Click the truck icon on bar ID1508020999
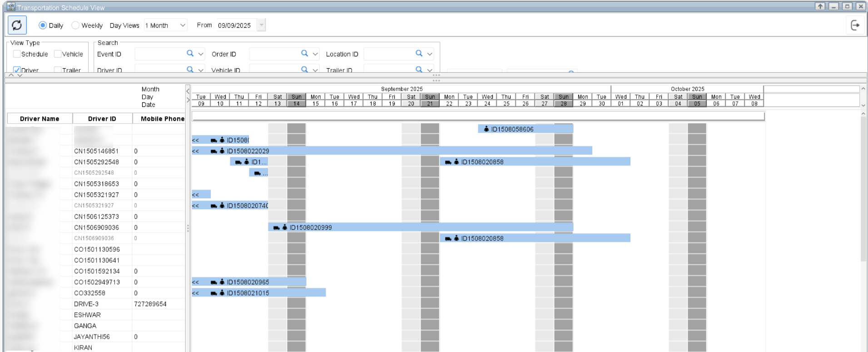Screen dimensions: 868x352 pos(277,227)
